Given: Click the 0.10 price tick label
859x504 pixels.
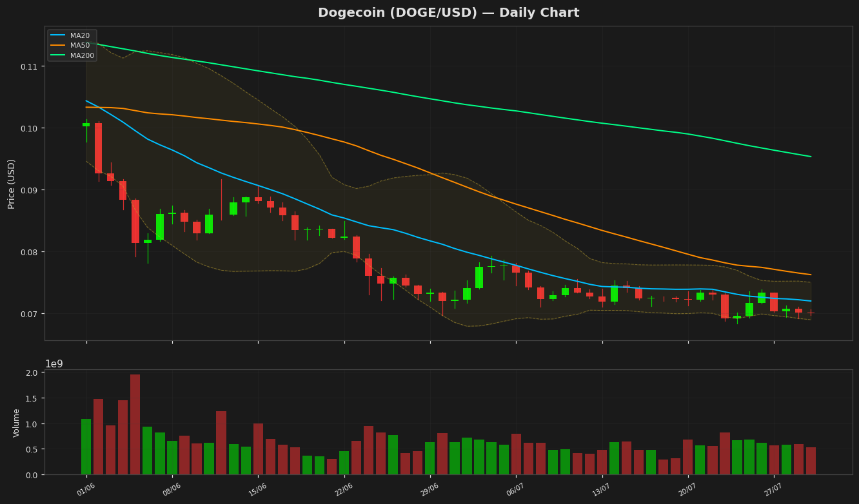Looking at the screenshot, I should point(29,128).
